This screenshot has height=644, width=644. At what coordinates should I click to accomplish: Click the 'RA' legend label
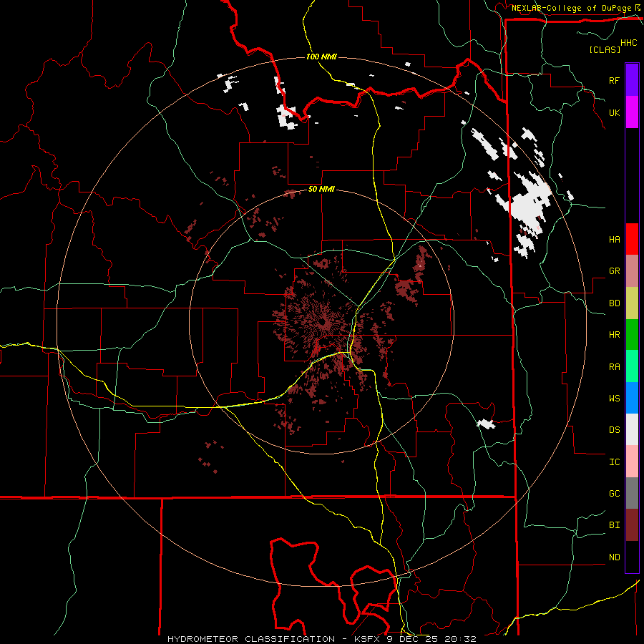[x=614, y=367]
